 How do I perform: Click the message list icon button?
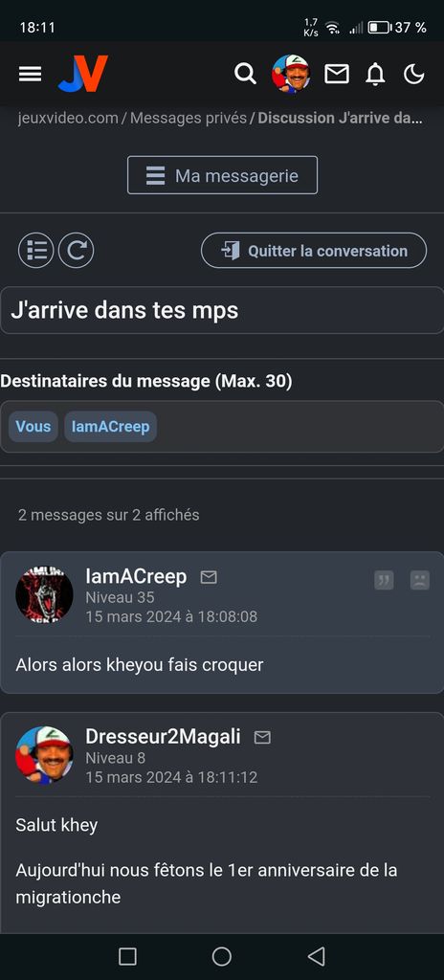(36, 251)
